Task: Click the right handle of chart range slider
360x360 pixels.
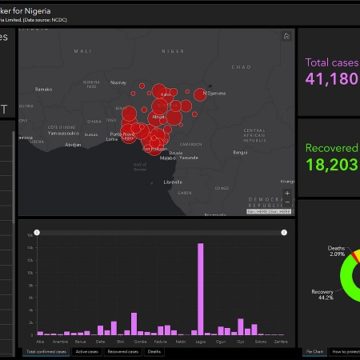Action: point(284,232)
